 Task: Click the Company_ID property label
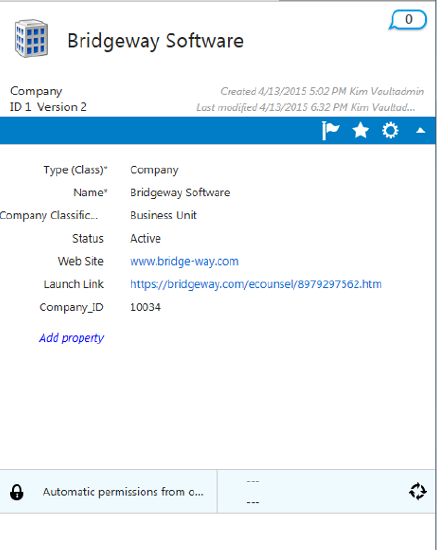click(72, 308)
